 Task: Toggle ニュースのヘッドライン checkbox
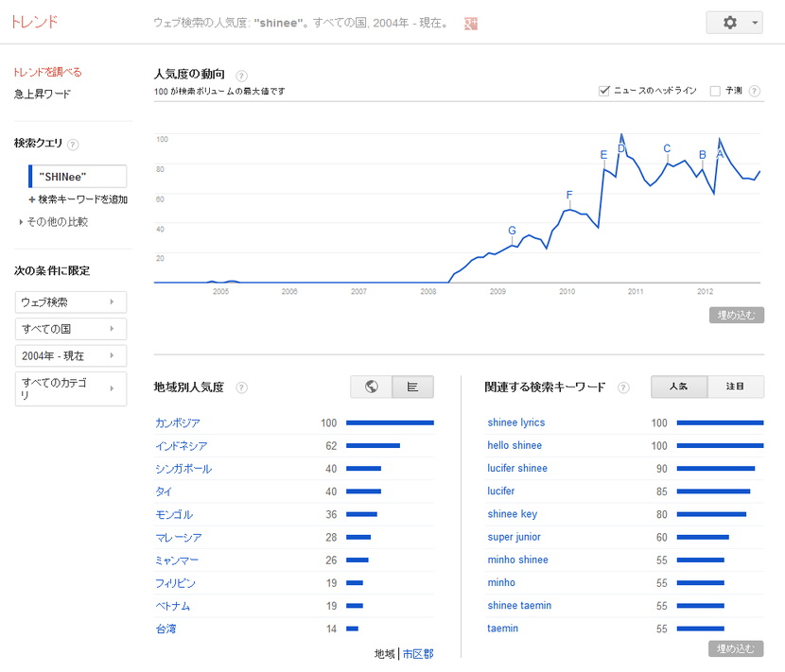pos(604,91)
